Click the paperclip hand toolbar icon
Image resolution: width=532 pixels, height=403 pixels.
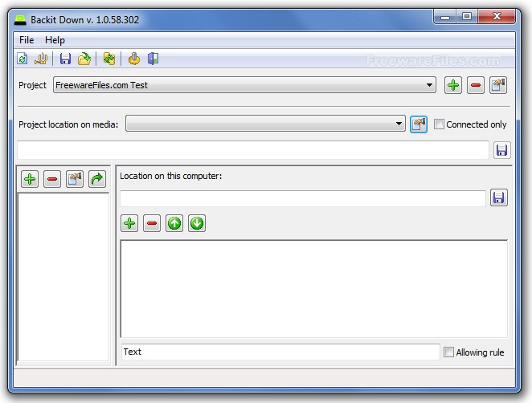click(x=42, y=59)
